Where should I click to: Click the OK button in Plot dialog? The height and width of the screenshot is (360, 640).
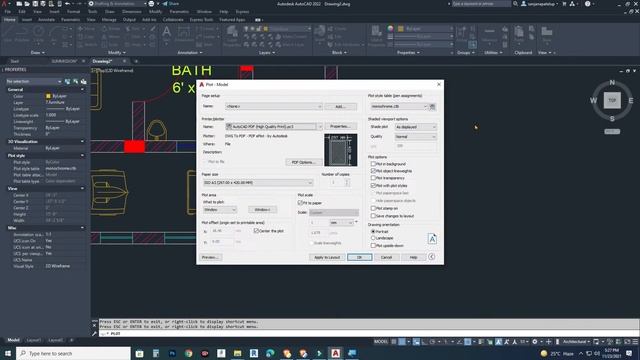click(359, 257)
